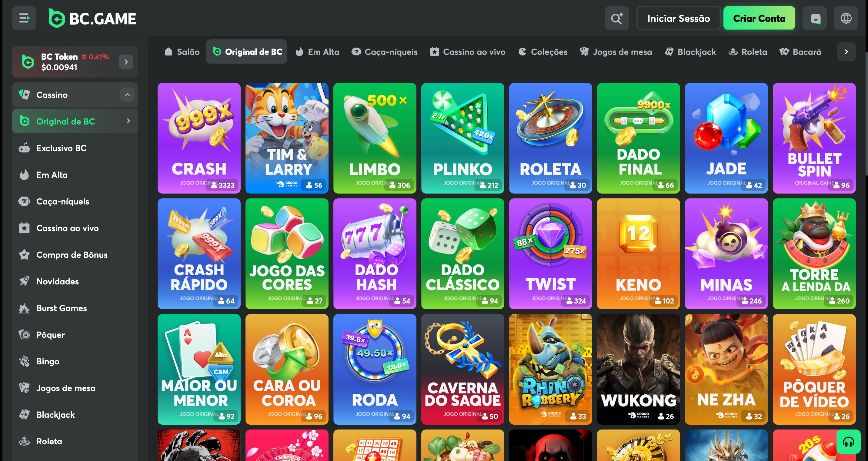The height and width of the screenshot is (461, 868).
Task: Click the Cassino cards icon in sidebar
Action: pos(24,95)
